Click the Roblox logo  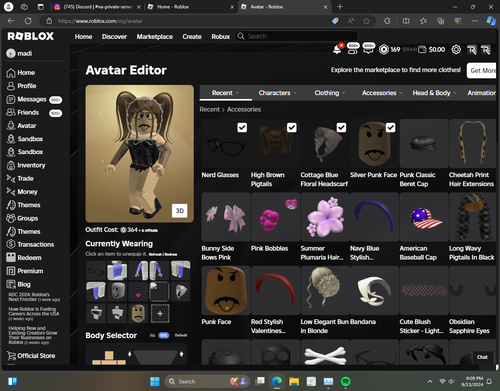coord(30,36)
